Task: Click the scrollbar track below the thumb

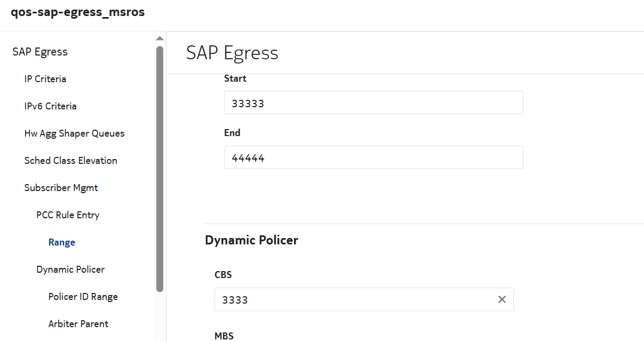Action: click(160, 318)
